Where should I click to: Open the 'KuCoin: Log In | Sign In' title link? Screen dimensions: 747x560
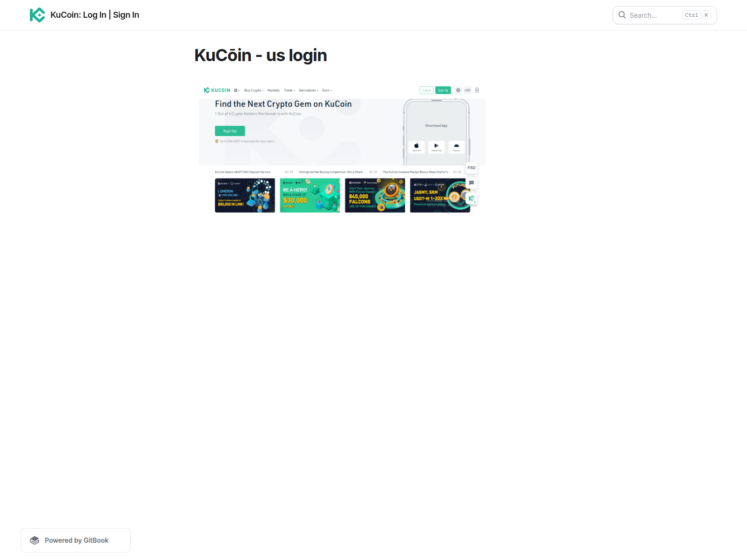coord(95,15)
